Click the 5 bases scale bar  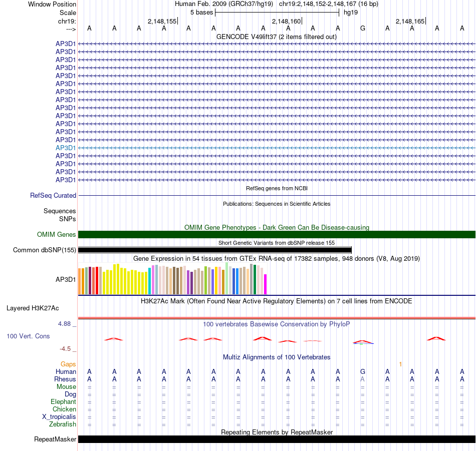277,13
